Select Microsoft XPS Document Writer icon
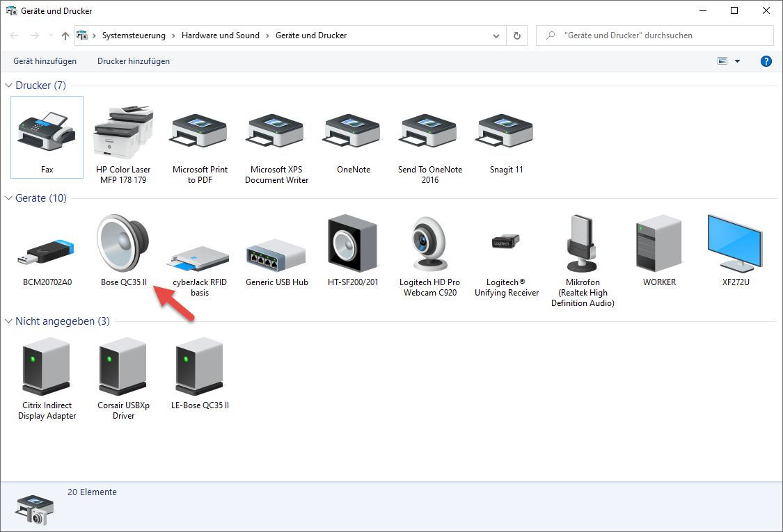 click(276, 132)
